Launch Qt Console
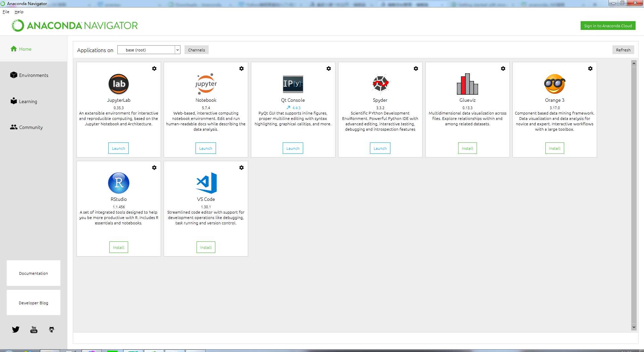644x352 pixels. pos(293,148)
